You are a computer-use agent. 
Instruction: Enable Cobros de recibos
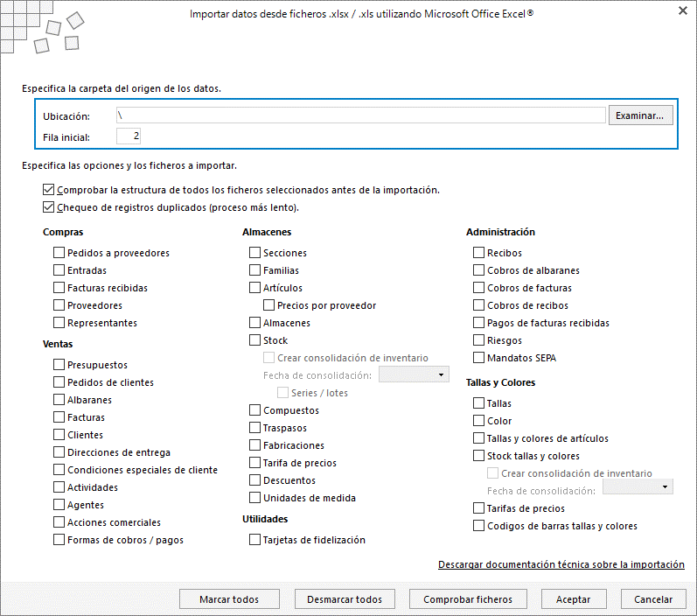tap(478, 305)
